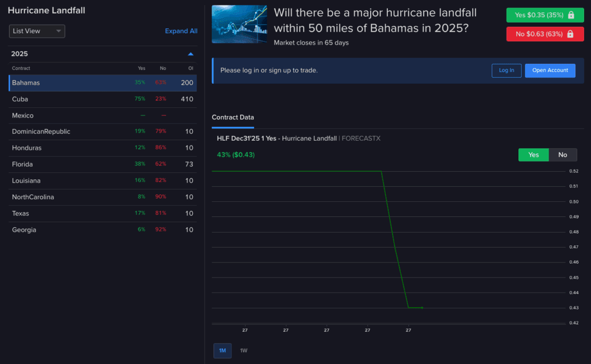Select the 1M chart timeframe
Viewport: 591px width, 364px height.
[222, 351]
